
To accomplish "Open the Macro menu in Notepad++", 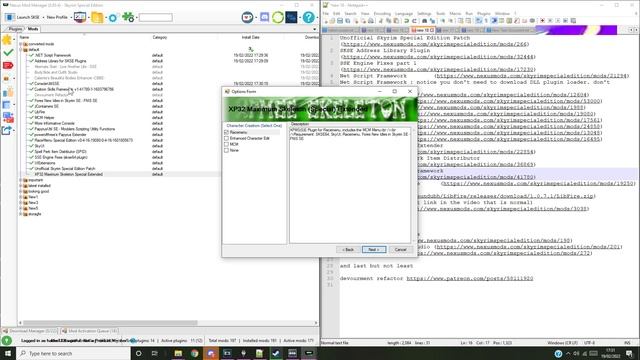I will tap(455, 13).
